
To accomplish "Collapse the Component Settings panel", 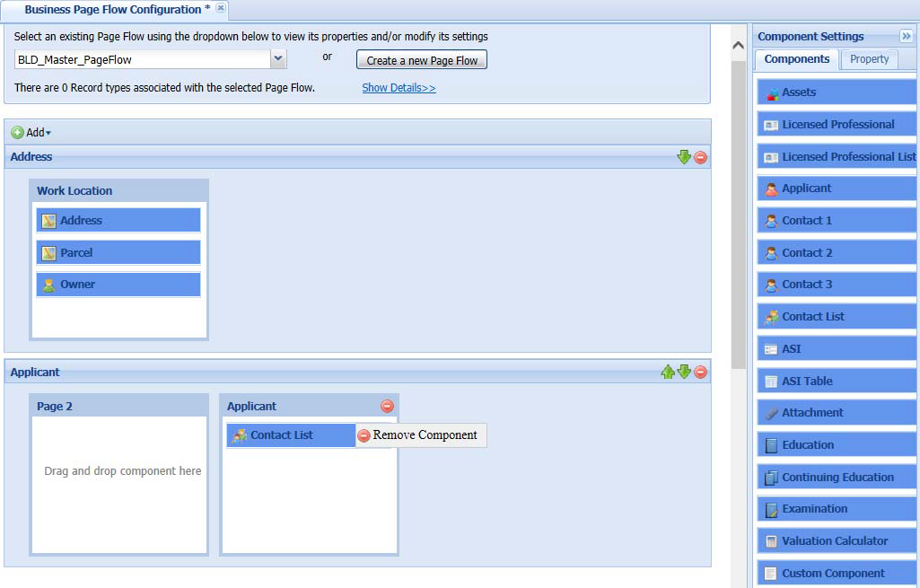I will click(906, 37).
